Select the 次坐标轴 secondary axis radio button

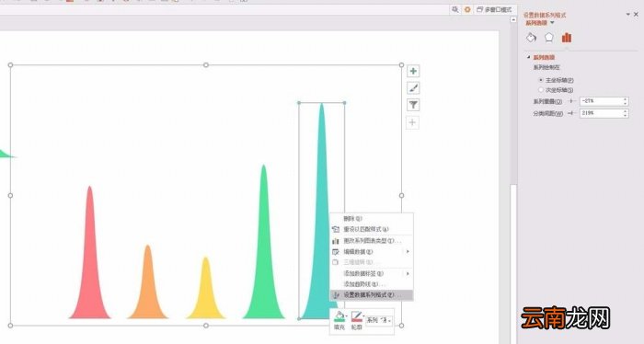tap(541, 89)
